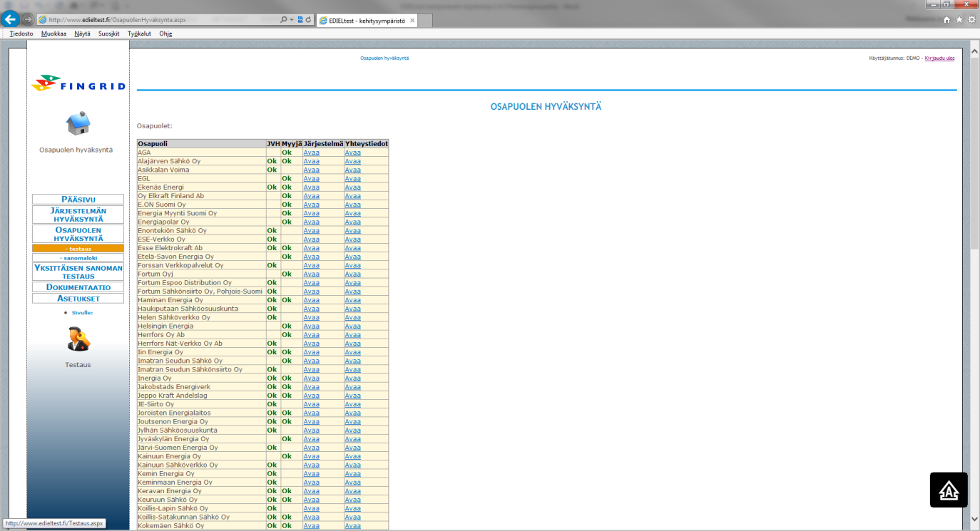
Task: Open the sanomaloki submenu item
Action: coord(78,258)
